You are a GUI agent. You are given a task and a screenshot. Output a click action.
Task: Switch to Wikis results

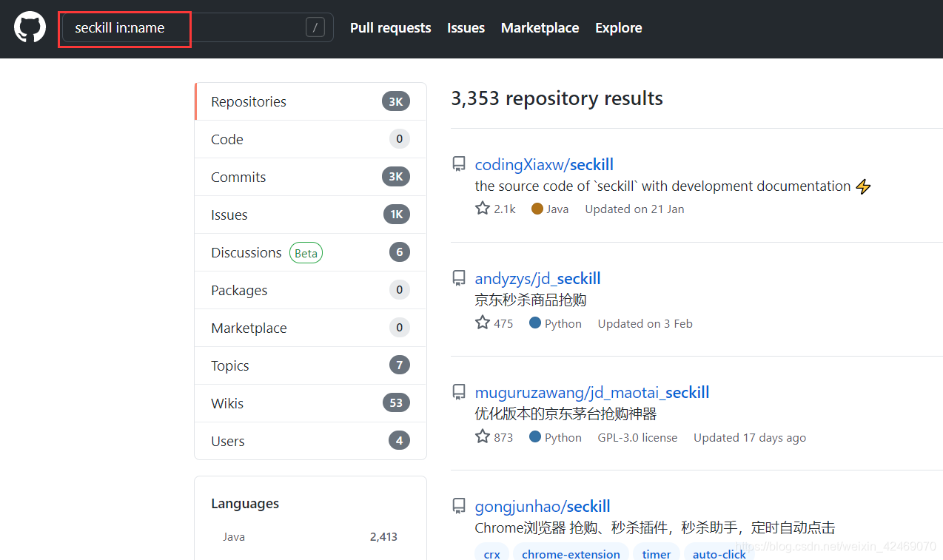310,403
